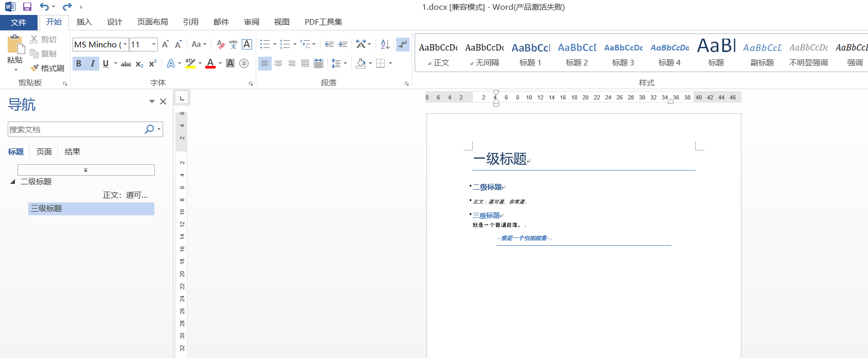Open navigation pane options arrow
868x358 pixels.
click(x=152, y=101)
